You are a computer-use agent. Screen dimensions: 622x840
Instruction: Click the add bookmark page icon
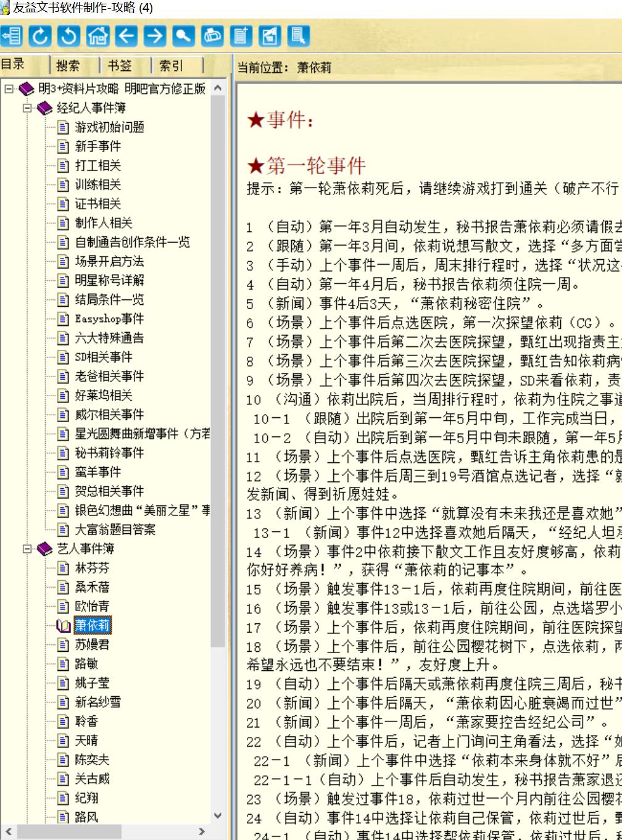(x=241, y=36)
